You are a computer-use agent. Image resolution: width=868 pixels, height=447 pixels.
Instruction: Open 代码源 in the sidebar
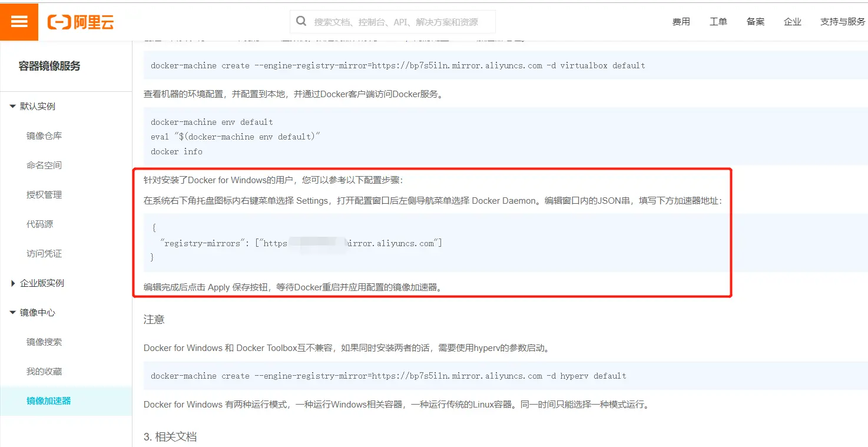[39, 224]
